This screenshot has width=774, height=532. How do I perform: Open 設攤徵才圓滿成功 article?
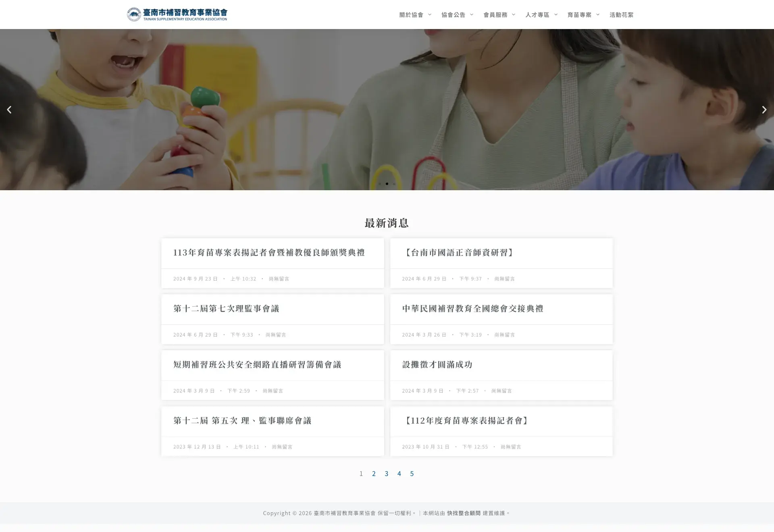tap(437, 364)
